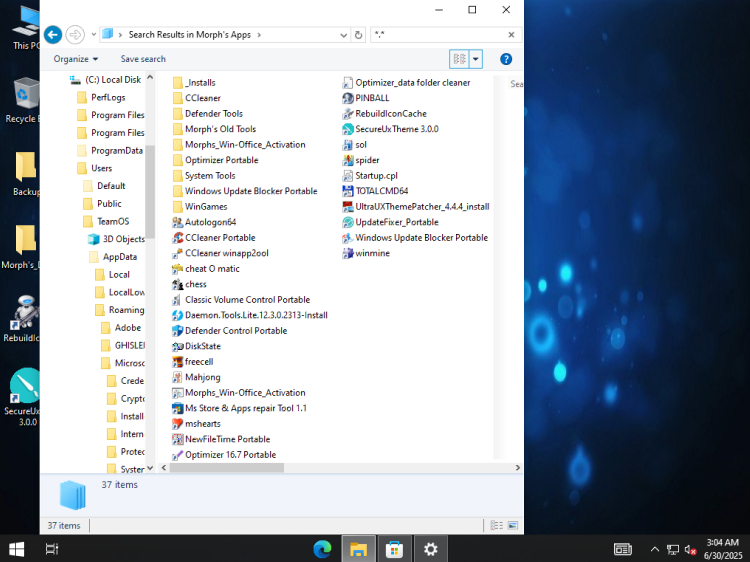750x562 pixels.
Task: Select ProgramData in navigation pane
Action: pyautogui.click(x=110, y=151)
